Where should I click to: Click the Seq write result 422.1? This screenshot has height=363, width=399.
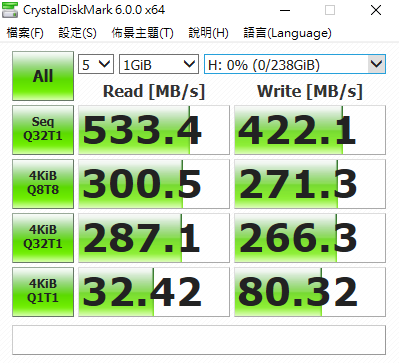(x=310, y=130)
